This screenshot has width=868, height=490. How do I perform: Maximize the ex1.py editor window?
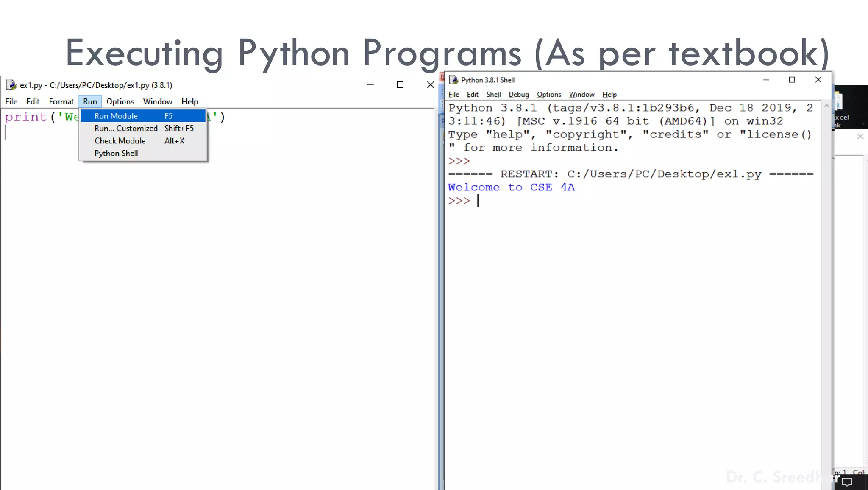tap(400, 85)
